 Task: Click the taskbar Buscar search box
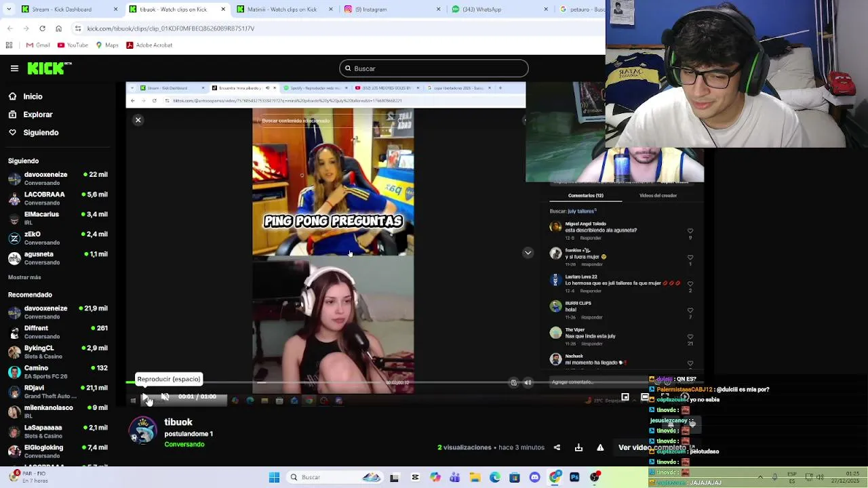point(334,477)
